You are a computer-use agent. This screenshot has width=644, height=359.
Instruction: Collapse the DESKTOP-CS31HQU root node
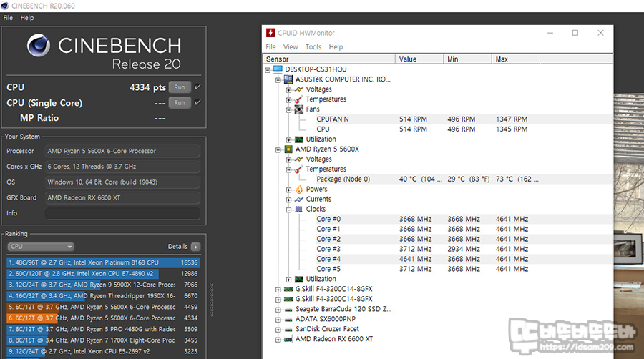click(268, 70)
